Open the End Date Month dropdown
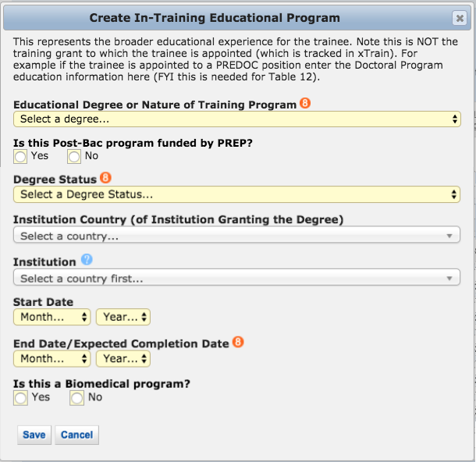This screenshot has width=476, height=462. pos(52,359)
